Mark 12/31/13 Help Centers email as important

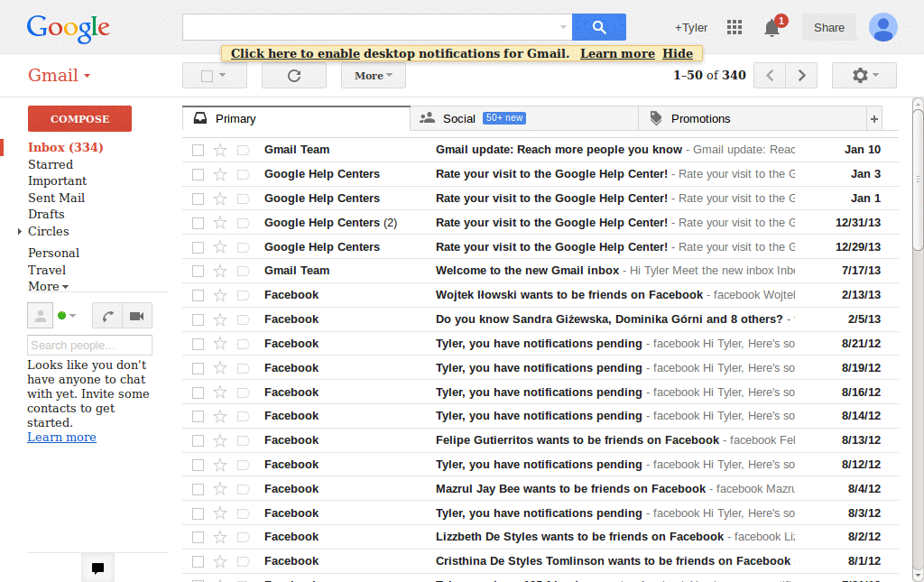244,223
